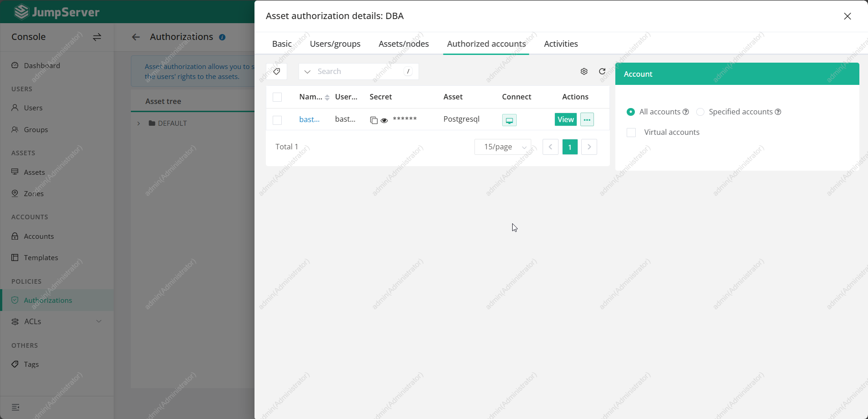Open the 15/page size dropdown

click(503, 147)
